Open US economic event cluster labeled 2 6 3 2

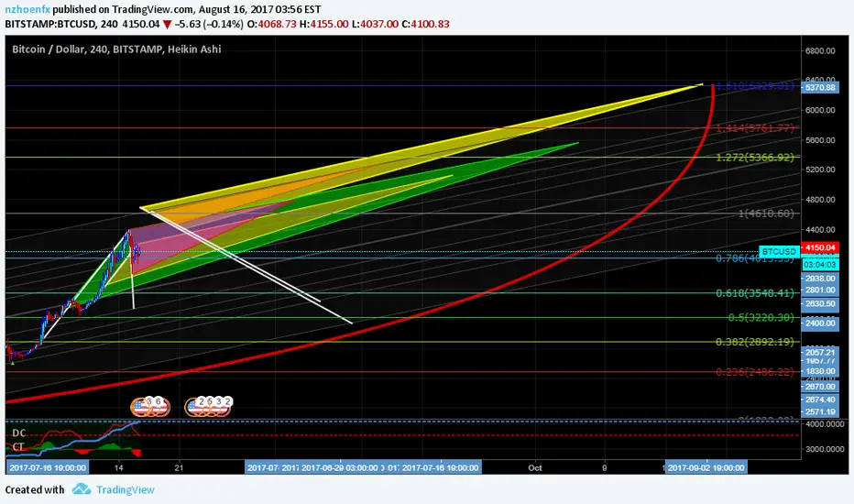point(209,407)
